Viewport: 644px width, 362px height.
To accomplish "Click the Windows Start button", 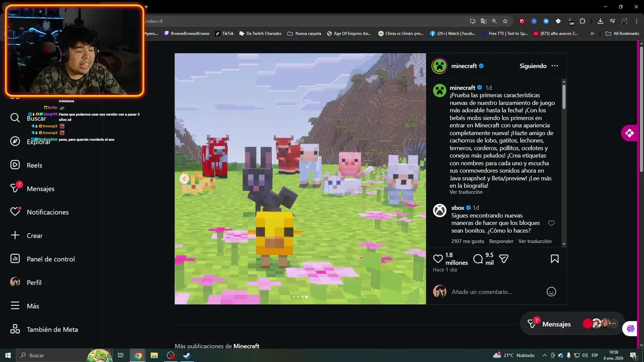I will (8, 355).
